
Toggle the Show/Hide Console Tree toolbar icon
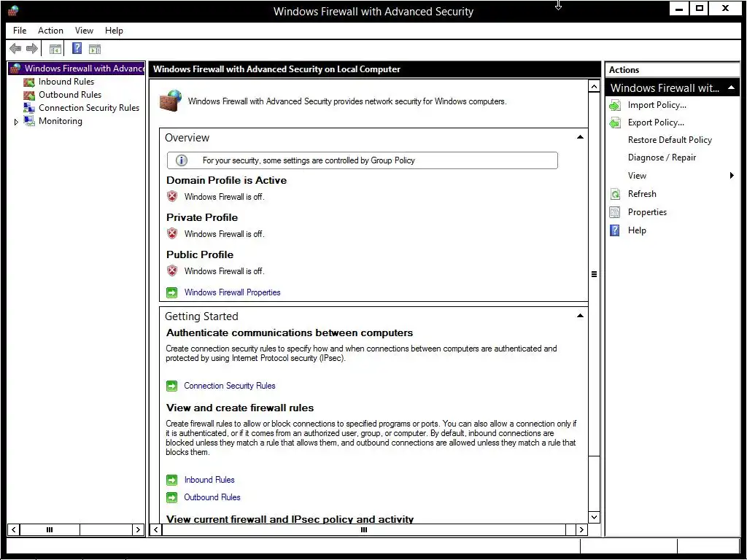55,49
